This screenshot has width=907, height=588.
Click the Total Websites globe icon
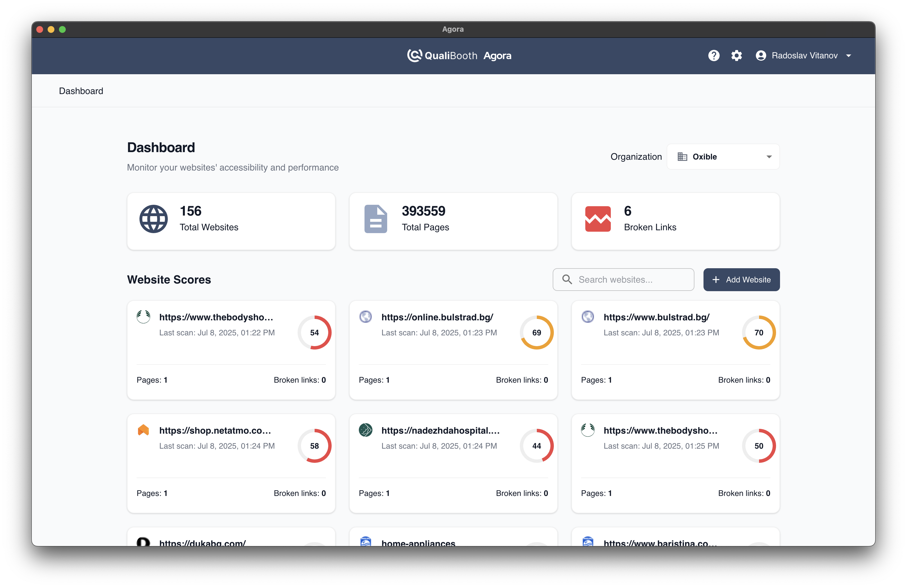click(x=153, y=219)
